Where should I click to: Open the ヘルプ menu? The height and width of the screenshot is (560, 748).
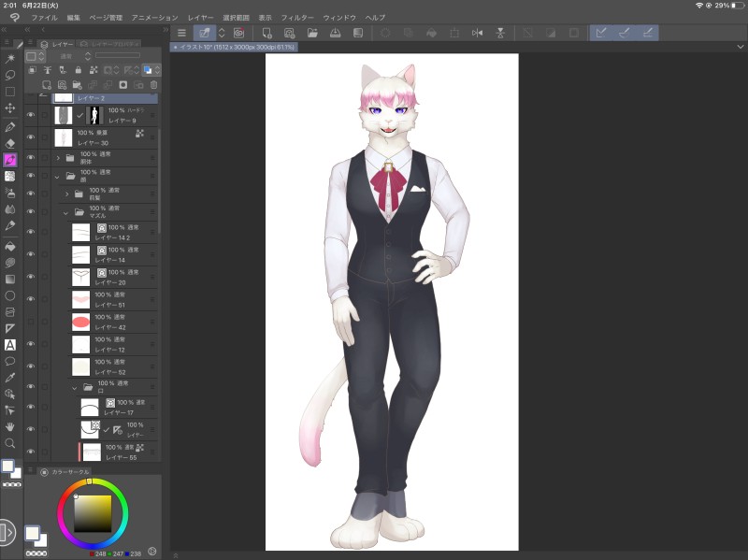[x=375, y=18]
